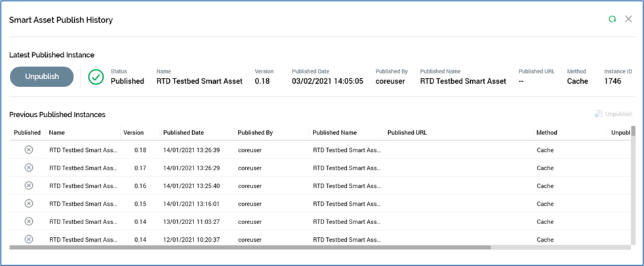Sort by the Version column header

(x=133, y=132)
